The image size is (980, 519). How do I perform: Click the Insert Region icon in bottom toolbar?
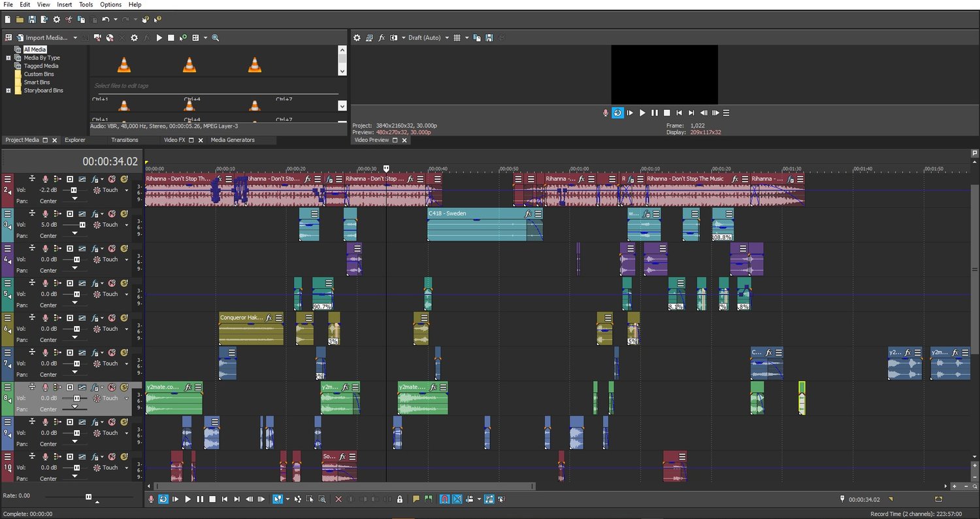click(x=429, y=499)
